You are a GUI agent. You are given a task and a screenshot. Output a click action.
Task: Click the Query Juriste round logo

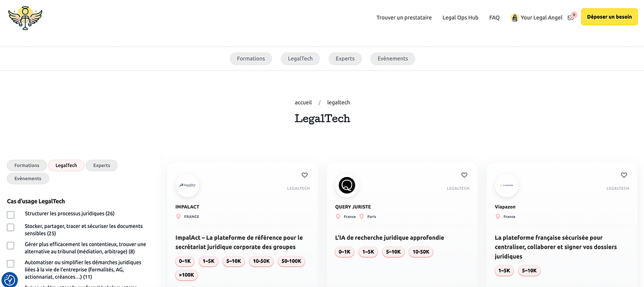pyautogui.click(x=347, y=185)
